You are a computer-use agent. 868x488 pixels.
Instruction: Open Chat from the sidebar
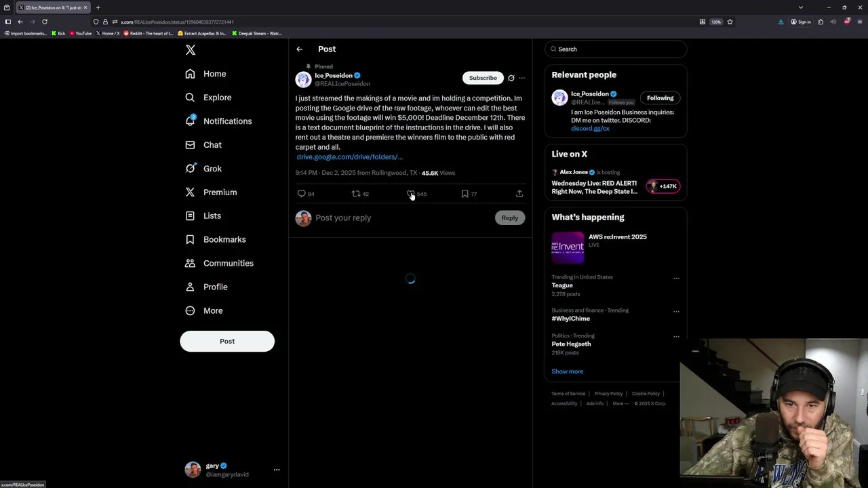pyautogui.click(x=203, y=145)
